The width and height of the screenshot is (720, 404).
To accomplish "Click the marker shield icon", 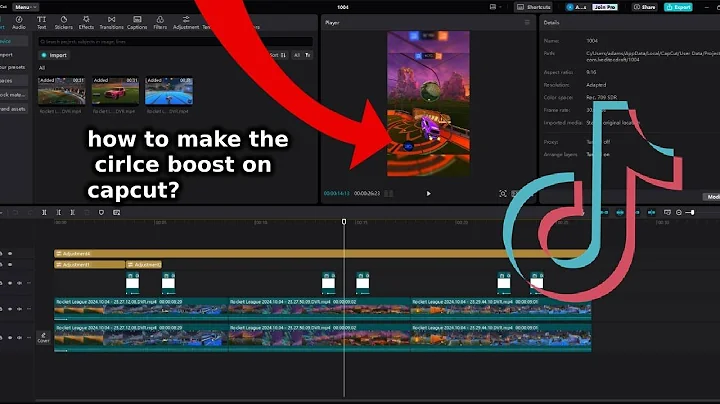I will pos(101,213).
